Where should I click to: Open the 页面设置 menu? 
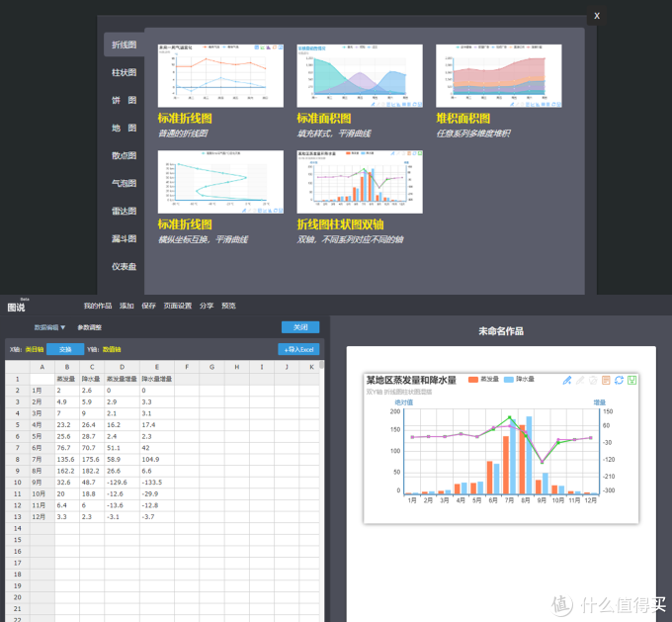178,306
